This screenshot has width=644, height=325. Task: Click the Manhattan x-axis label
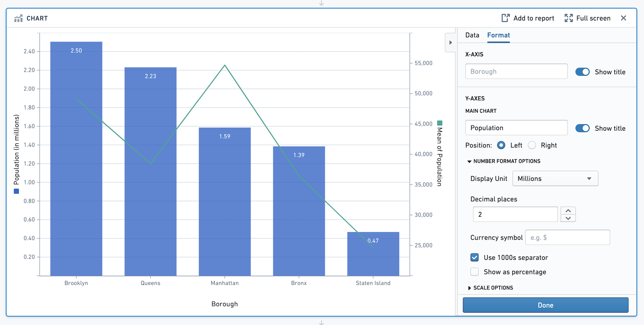click(x=225, y=283)
